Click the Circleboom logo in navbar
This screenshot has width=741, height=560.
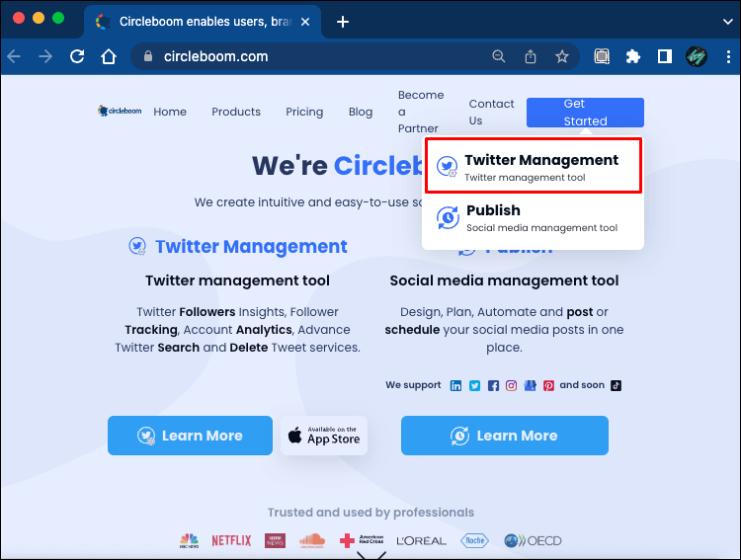(x=120, y=111)
